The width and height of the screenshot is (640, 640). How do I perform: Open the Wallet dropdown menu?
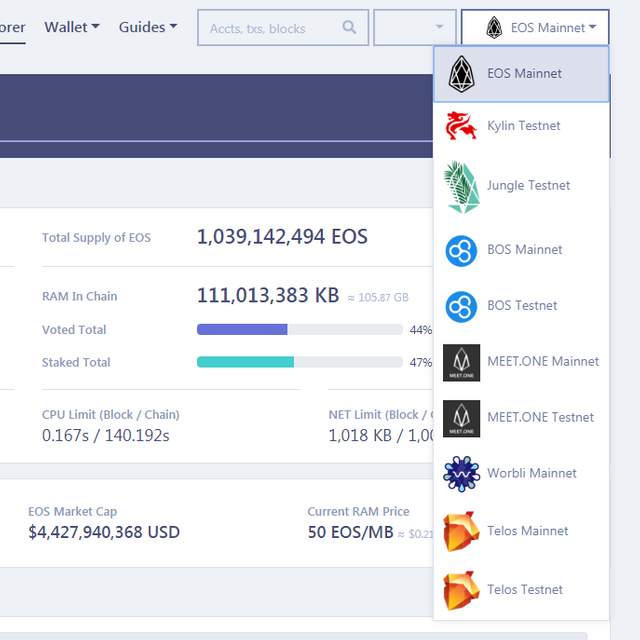72,27
